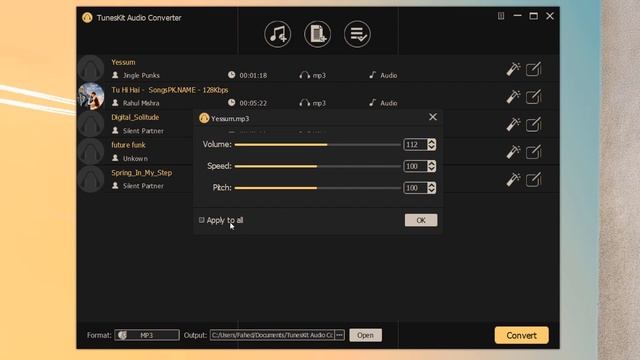640x360 pixels.
Task: Open the Converted list icon
Action: pos(357,34)
